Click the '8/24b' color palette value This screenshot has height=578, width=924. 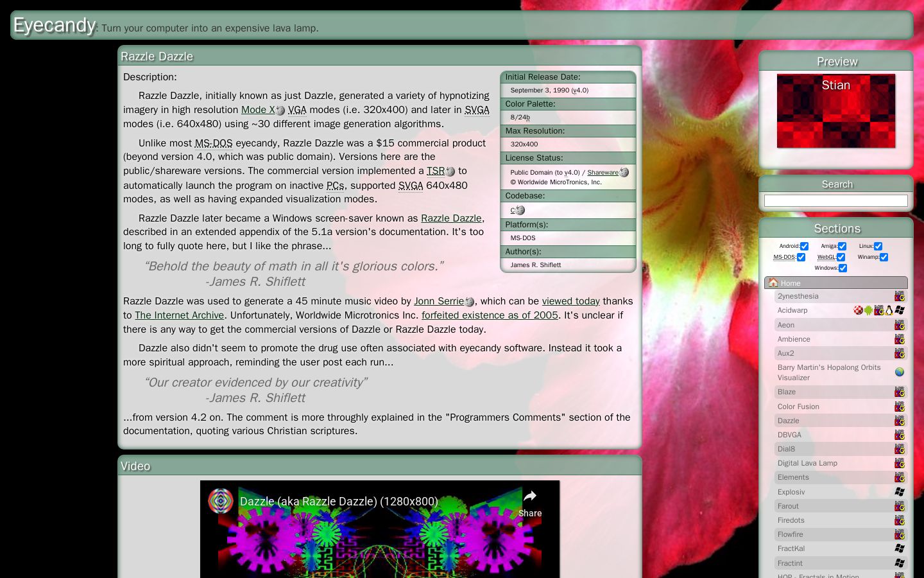click(520, 118)
